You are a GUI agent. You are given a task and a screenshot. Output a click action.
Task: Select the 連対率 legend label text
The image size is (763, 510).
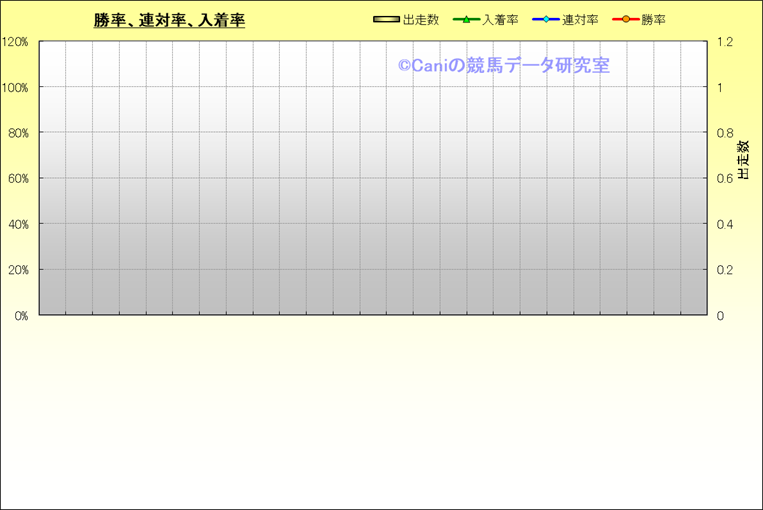(580, 20)
